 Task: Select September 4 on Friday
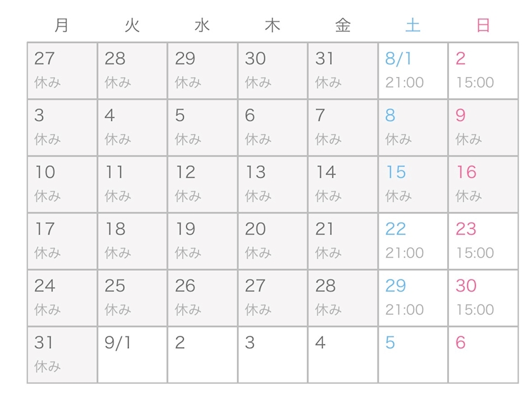pyautogui.click(x=343, y=355)
